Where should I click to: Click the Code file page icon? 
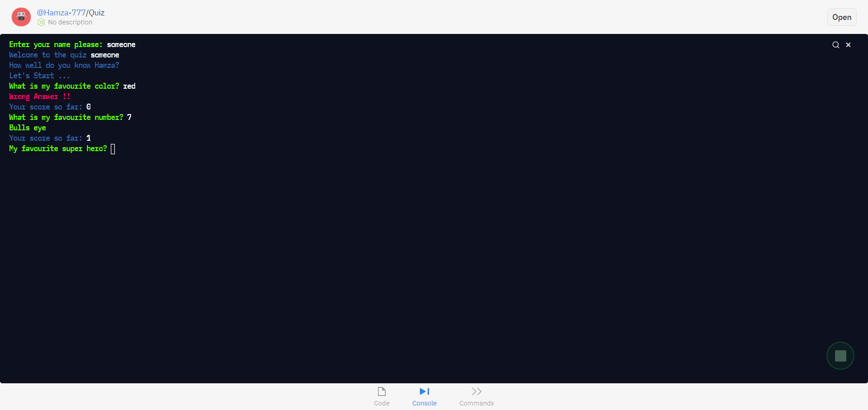point(382,391)
